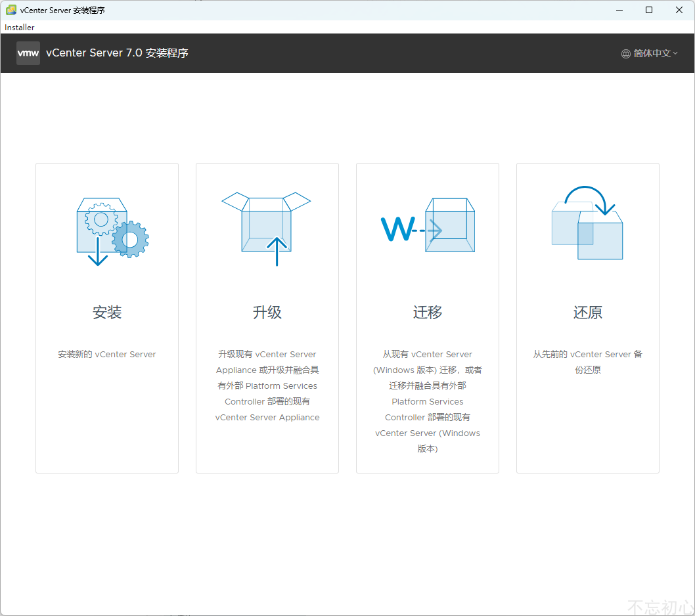
Task: Click the header title vCenter Server 7.0 安装程序
Action: [117, 53]
